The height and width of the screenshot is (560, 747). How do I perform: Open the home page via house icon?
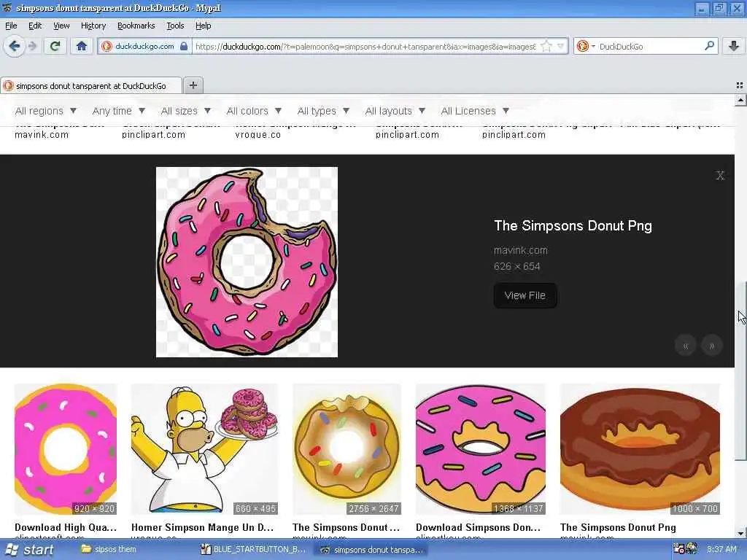click(x=82, y=46)
